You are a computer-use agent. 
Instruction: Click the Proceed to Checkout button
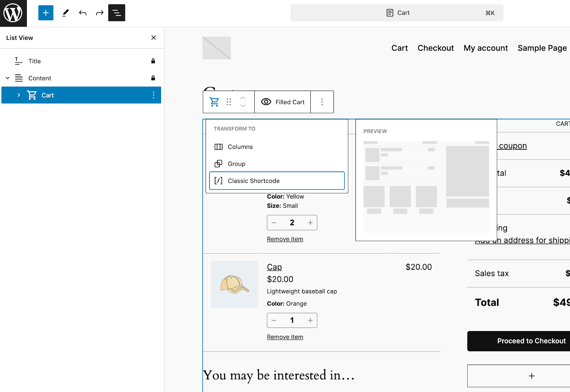pos(531,341)
